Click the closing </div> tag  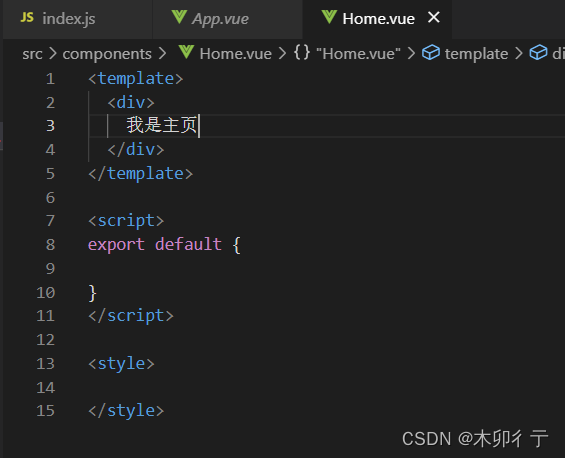(x=136, y=150)
